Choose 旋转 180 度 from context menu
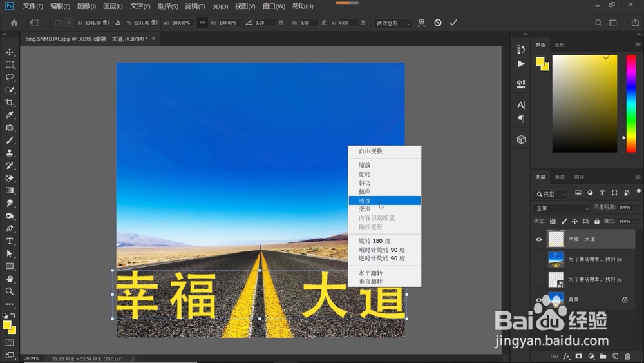Viewport: 644px width, 363px height. [384, 241]
